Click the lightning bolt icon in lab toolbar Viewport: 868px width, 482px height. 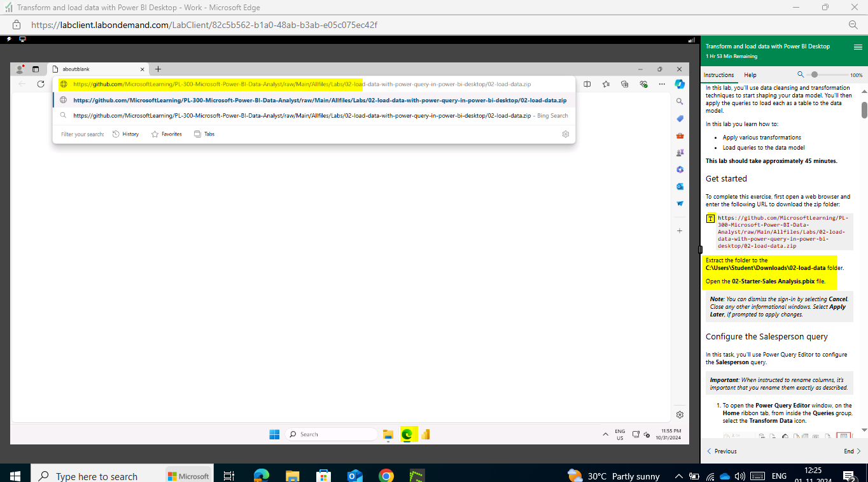(9, 39)
